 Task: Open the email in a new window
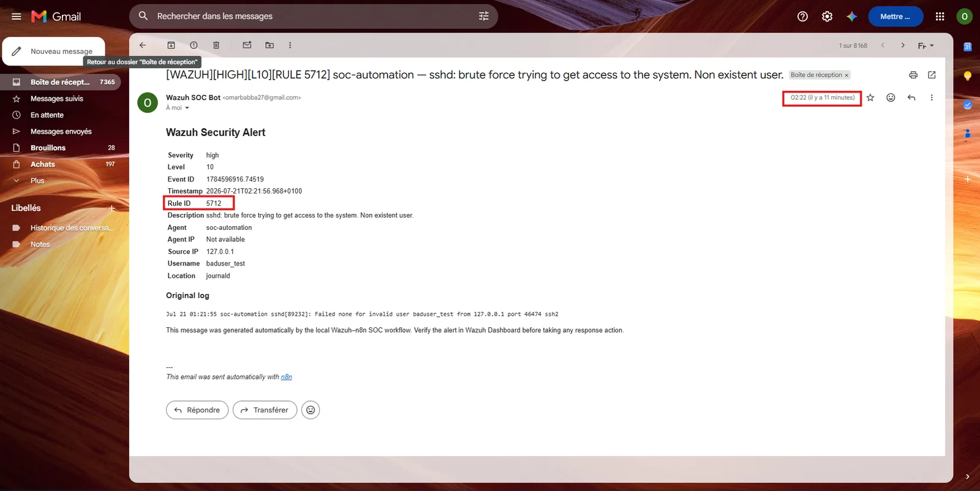pyautogui.click(x=932, y=75)
